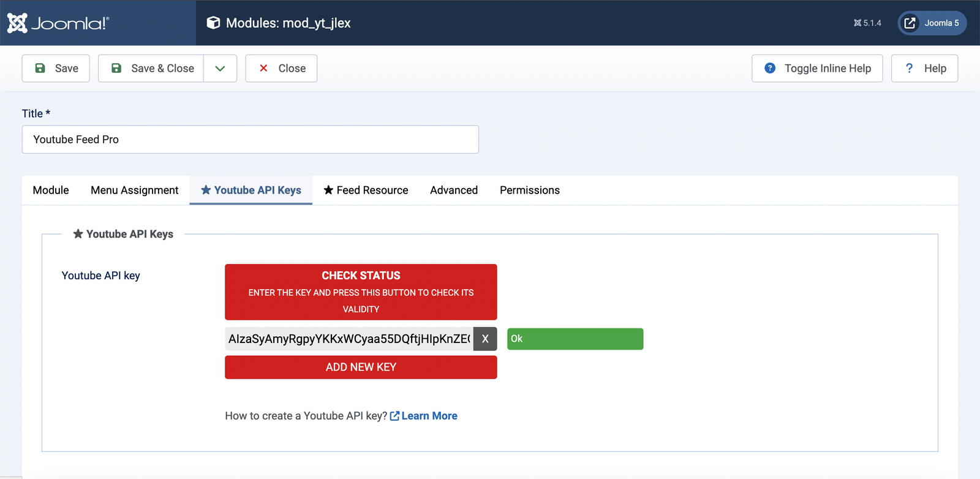
Task: Open the Permissions tab
Action: 530,190
